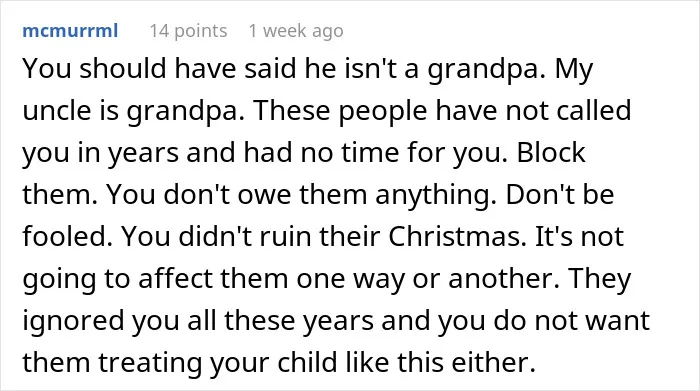Click the 14 points score
This screenshot has height=391, width=700.
188,31
